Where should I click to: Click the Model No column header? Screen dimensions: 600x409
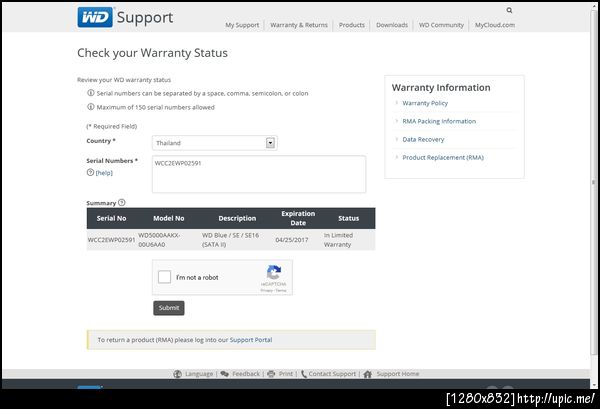point(169,218)
